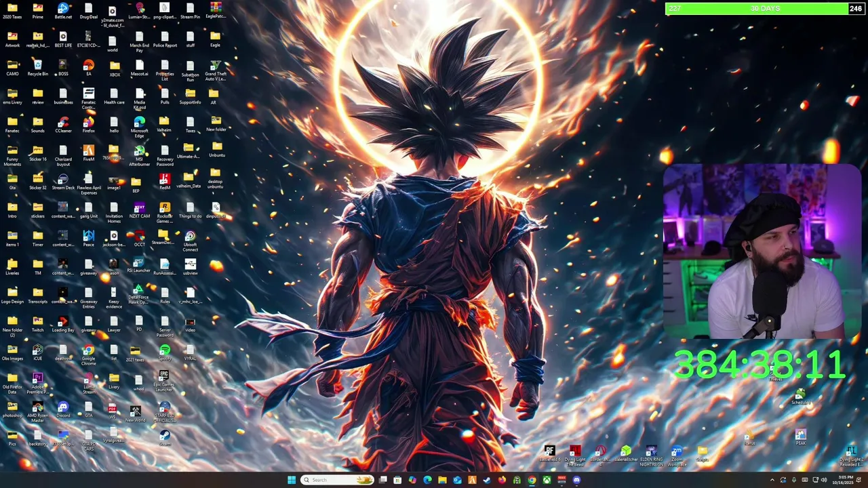Viewport: 868px width, 488px height.
Task: Open the Funny Moments folder
Action: [x=12, y=155]
